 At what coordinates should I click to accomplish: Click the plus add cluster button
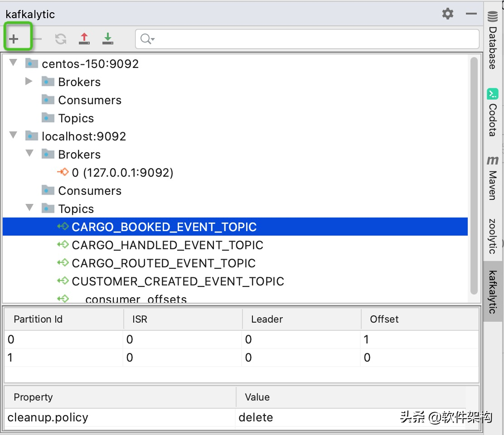(x=14, y=39)
